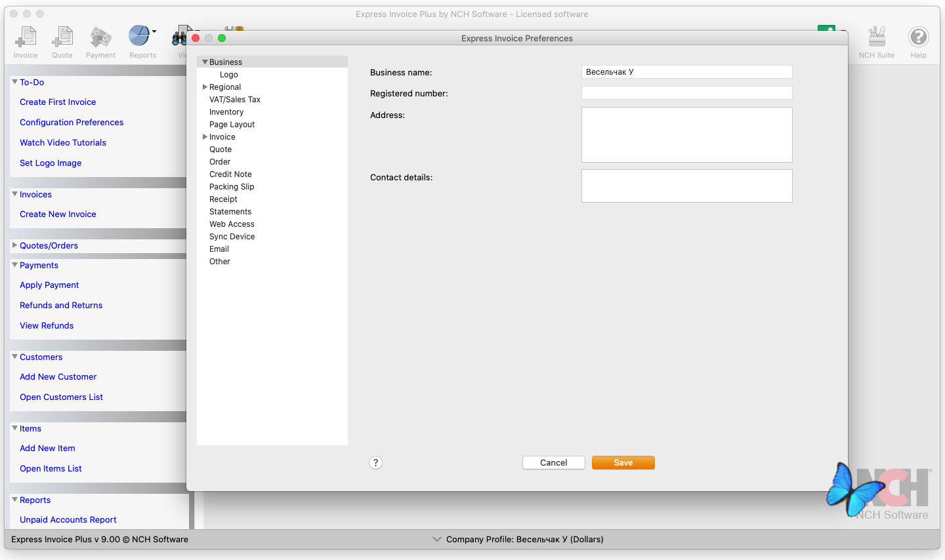The width and height of the screenshot is (945, 560).
Task: Select Statements preferences page
Action: click(x=230, y=212)
